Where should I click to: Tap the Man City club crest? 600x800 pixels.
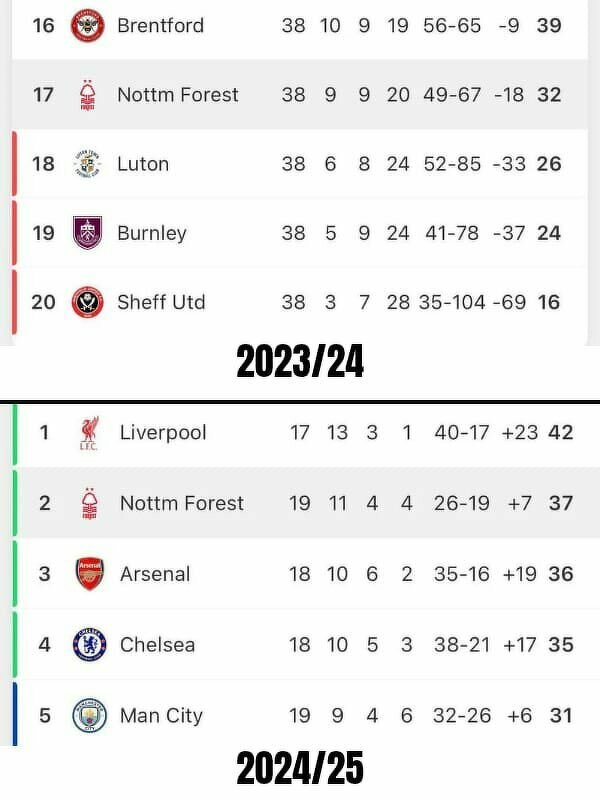point(89,715)
